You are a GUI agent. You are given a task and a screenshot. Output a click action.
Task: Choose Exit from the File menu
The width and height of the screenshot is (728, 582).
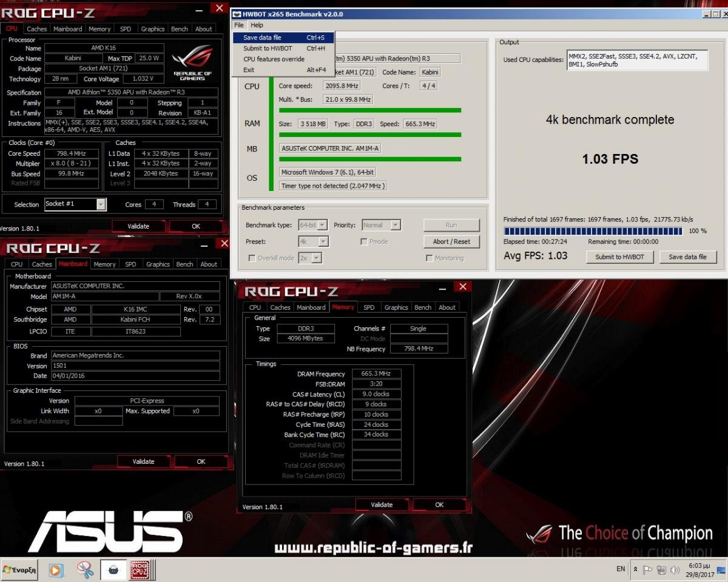(x=283, y=70)
